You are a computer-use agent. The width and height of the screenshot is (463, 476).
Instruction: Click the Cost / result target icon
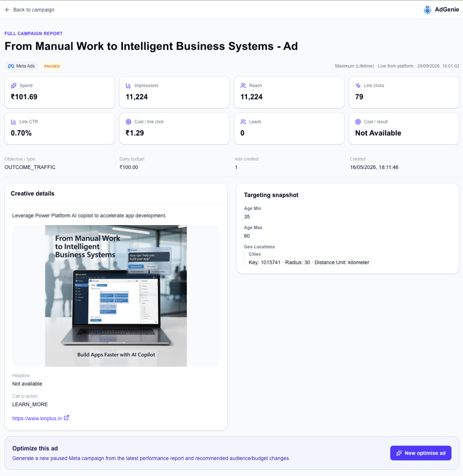(x=358, y=122)
